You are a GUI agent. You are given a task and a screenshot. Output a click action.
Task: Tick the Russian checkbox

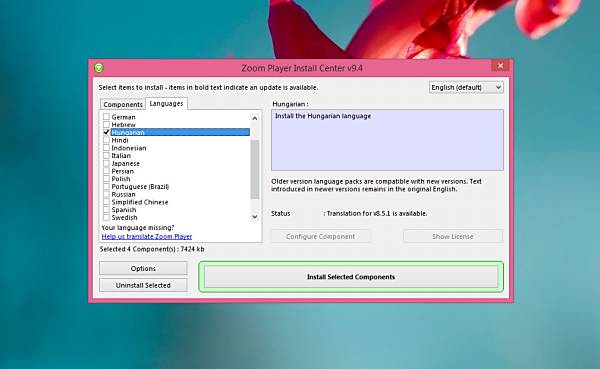[x=106, y=194]
